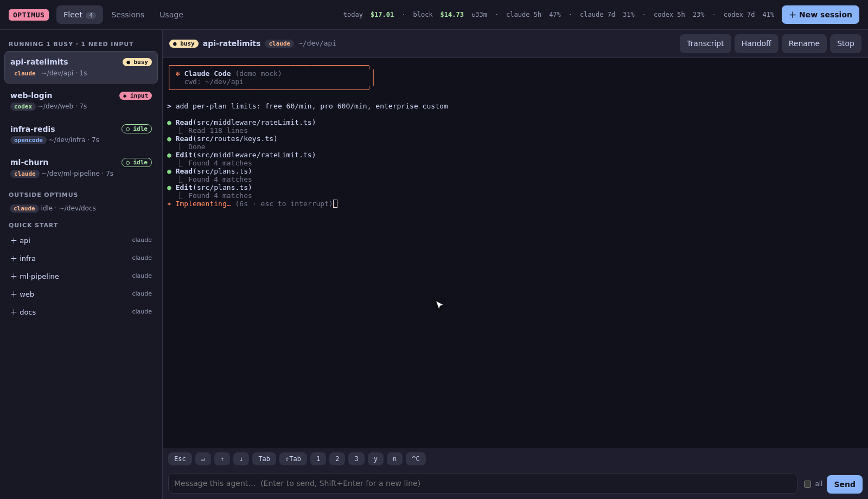Send the down arrow key

point(241,459)
